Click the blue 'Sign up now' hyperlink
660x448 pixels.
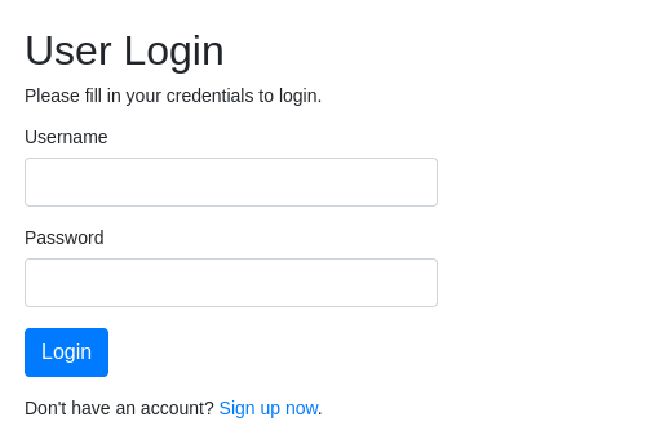click(x=268, y=408)
